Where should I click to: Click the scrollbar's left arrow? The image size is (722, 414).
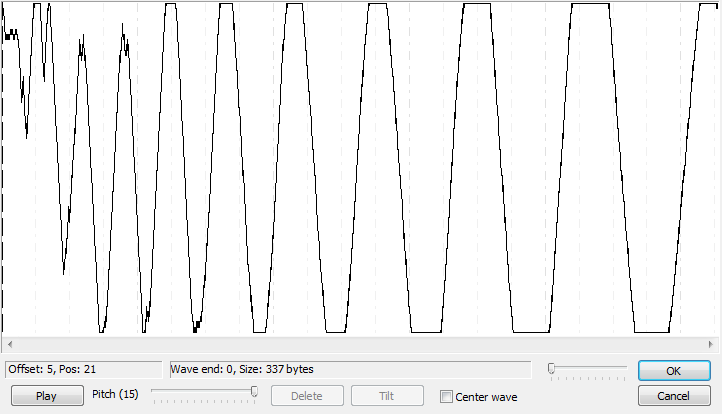pyautogui.click(x=8, y=344)
